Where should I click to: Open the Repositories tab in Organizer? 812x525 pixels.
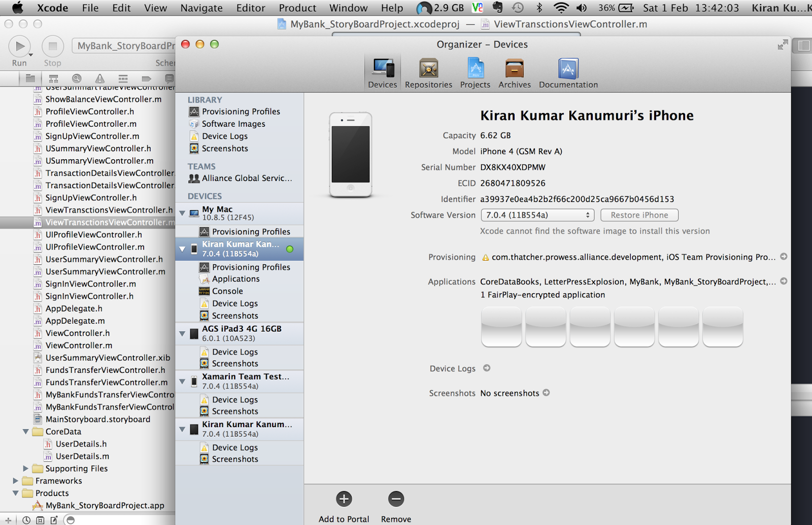pyautogui.click(x=428, y=73)
